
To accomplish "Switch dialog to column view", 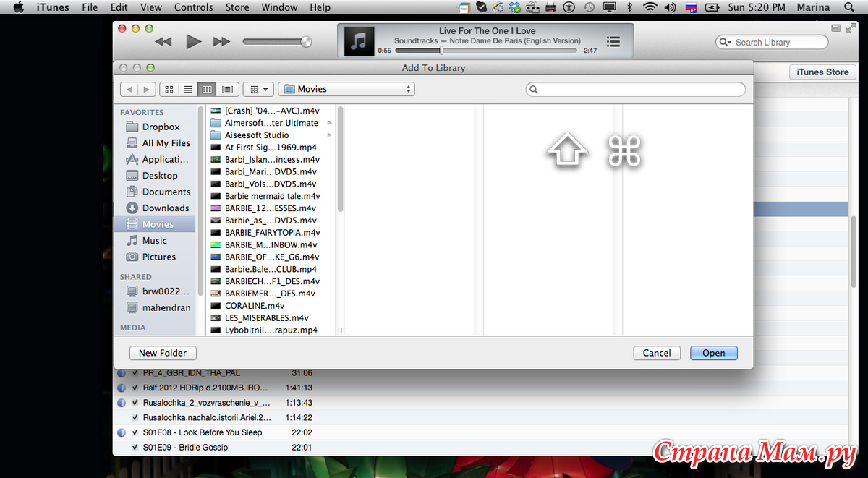I will click(x=208, y=89).
